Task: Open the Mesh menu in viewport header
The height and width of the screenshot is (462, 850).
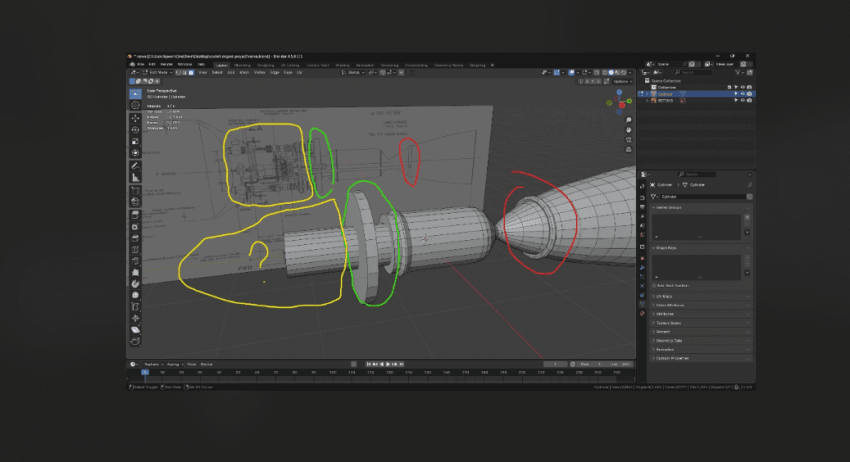Action: coord(244,72)
